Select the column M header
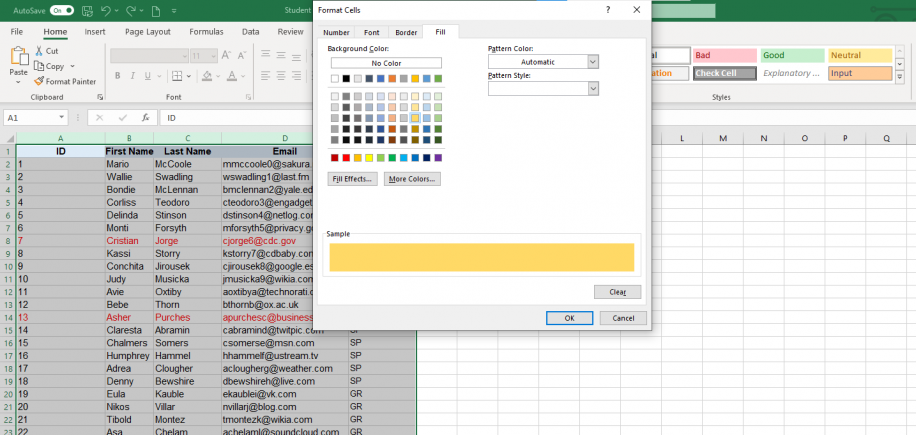Image resolution: width=916 pixels, height=435 pixels. pos(723,138)
